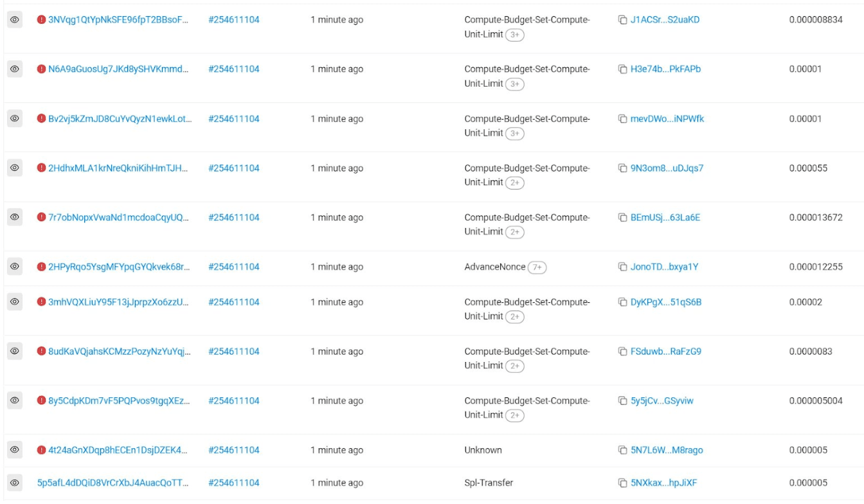Copy the mevDWo...iNPWfk address
The image size is (864, 504).
coord(622,119)
